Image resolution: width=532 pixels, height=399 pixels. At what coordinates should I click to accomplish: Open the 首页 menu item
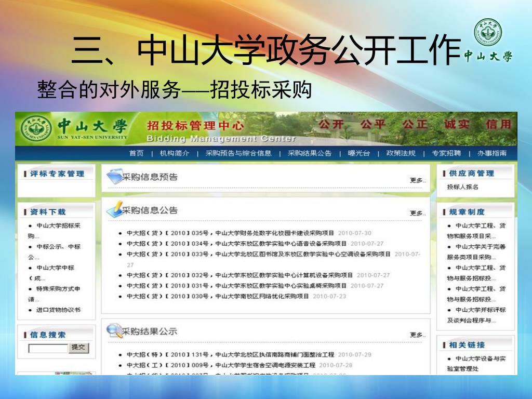[x=137, y=153]
